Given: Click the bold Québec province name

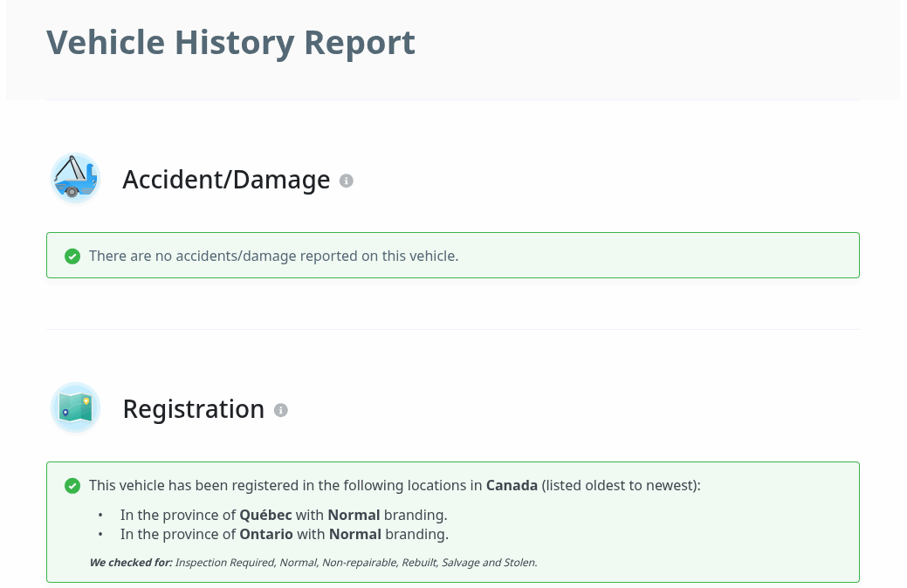Looking at the screenshot, I should click(265, 515).
